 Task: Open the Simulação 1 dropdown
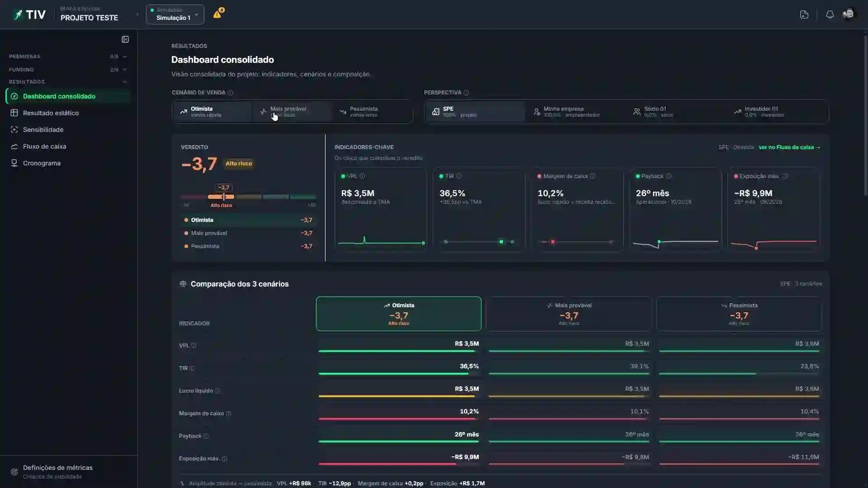175,14
